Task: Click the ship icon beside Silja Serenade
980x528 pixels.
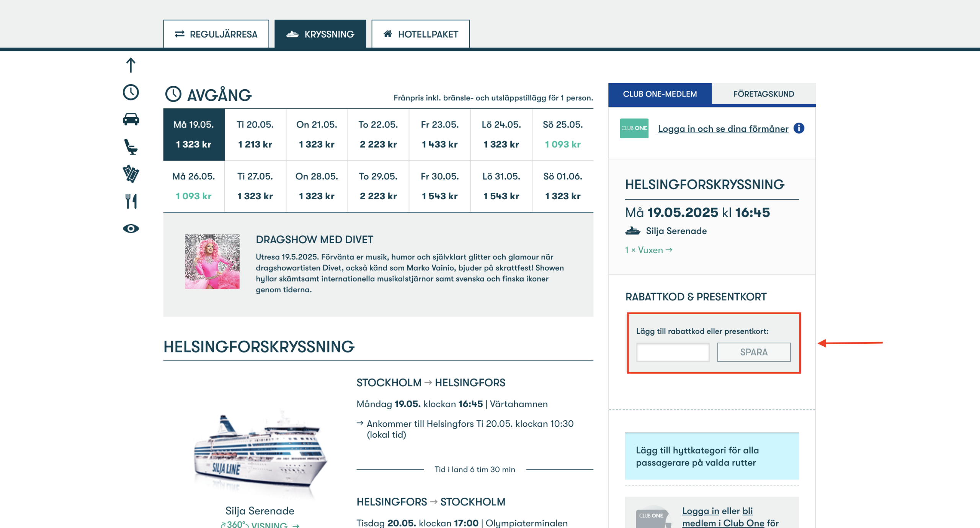Action: coord(632,231)
